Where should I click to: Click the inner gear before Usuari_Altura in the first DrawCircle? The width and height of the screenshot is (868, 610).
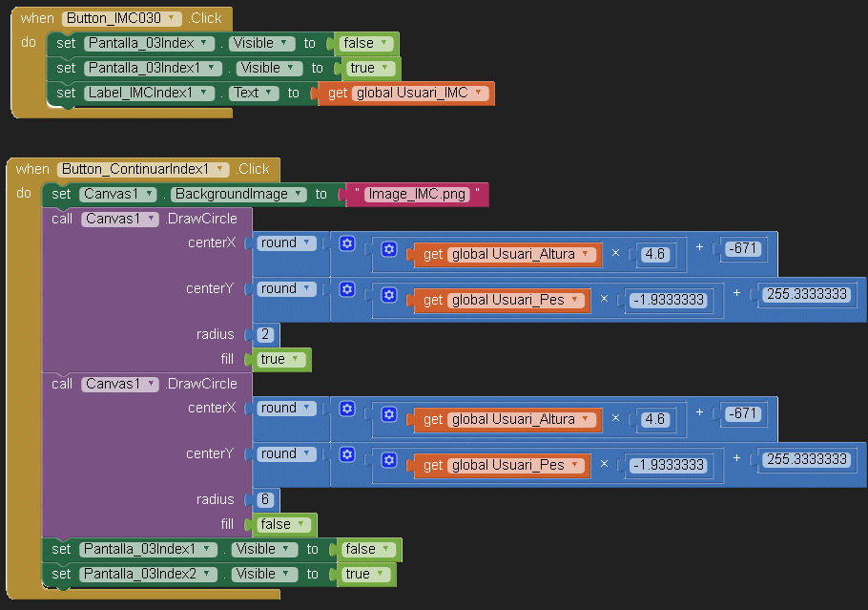(388, 250)
